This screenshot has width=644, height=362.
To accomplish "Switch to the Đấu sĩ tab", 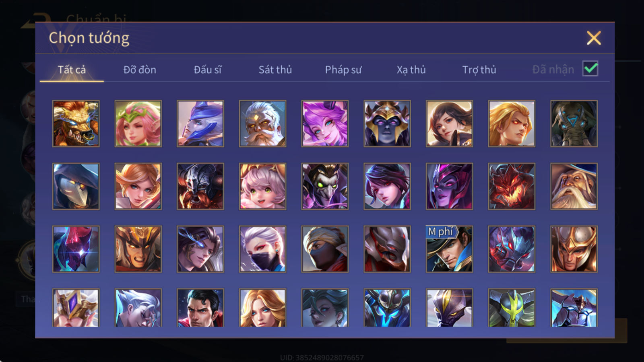I will click(207, 70).
